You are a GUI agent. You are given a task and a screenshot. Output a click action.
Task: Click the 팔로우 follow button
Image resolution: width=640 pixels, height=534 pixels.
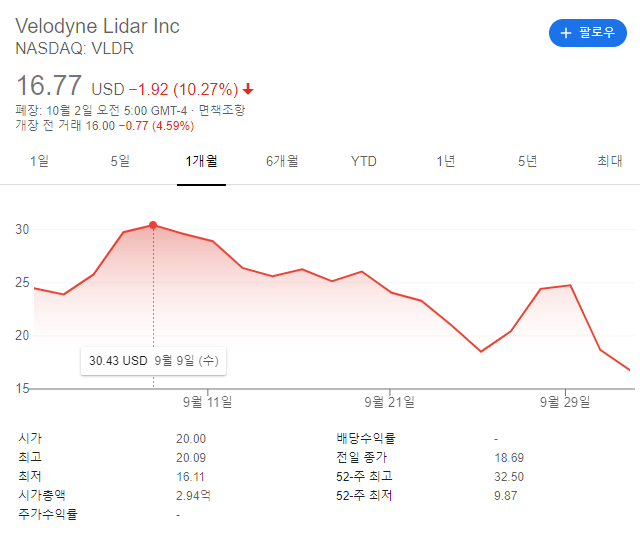coord(587,33)
